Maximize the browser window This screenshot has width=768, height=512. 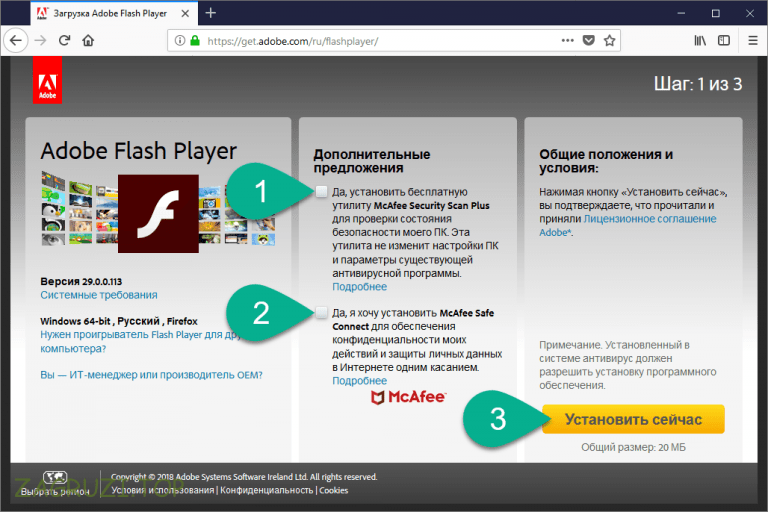pos(715,13)
